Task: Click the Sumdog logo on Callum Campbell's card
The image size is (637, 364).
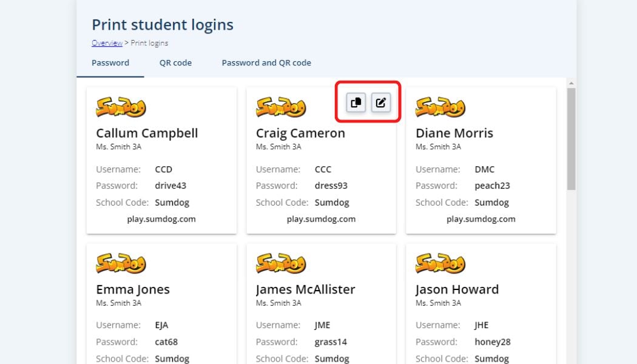Action: pos(120,106)
